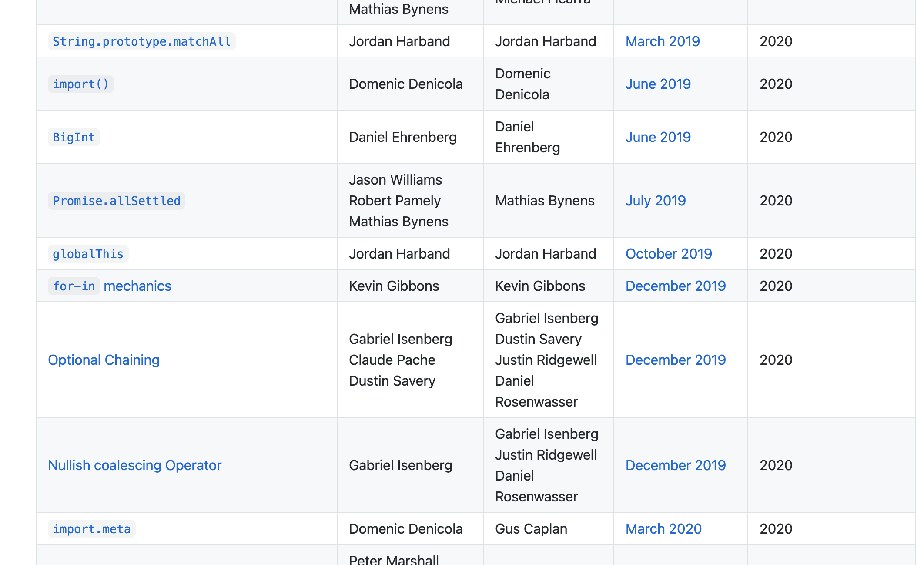Open the Optional Chaining proposal
The width and height of the screenshot is (924, 565).
pos(104,360)
